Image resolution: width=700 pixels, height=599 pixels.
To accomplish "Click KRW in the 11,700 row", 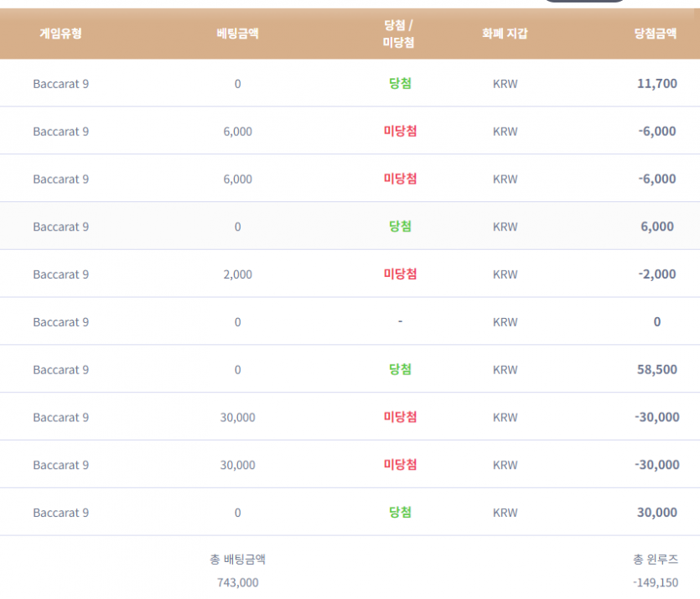I will coord(505,84).
